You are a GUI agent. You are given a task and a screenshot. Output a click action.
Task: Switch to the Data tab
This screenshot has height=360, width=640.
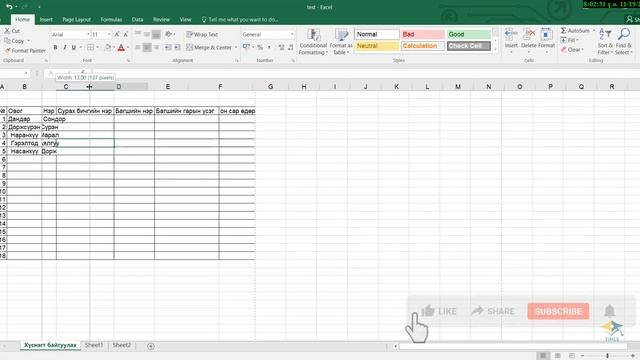pos(138,20)
